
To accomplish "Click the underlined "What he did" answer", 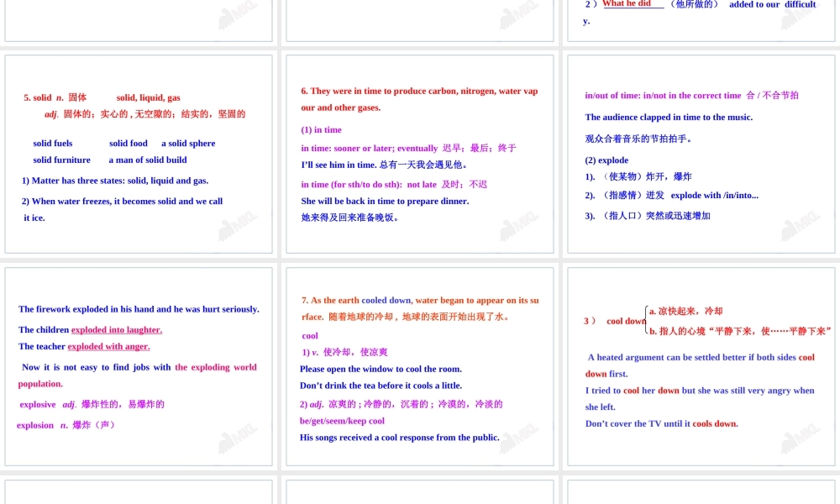I will pos(627,4).
